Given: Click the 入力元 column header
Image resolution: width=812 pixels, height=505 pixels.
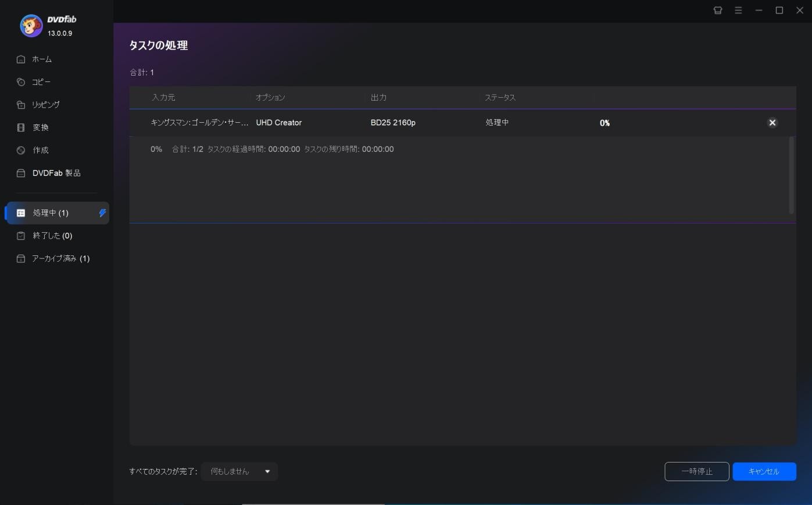Looking at the screenshot, I should coord(163,98).
